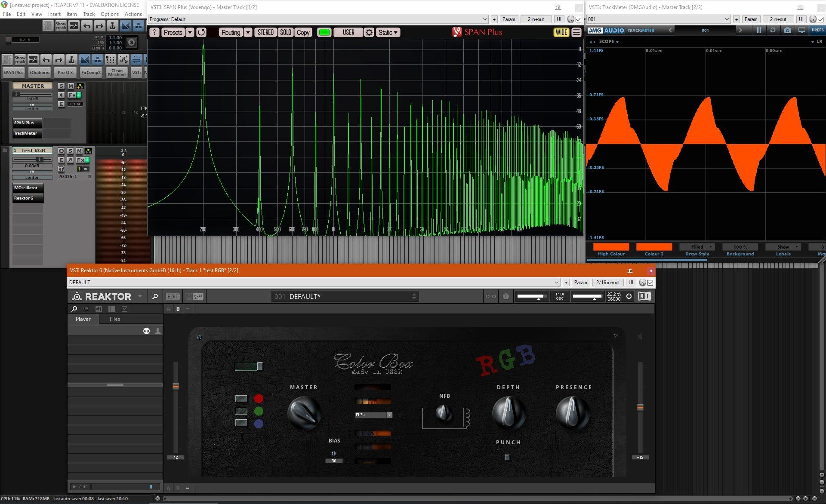The image size is (826, 504).
Task: Toggle the Reaktor 6 plugin bypass checkbox
Action: pyautogui.click(x=650, y=283)
